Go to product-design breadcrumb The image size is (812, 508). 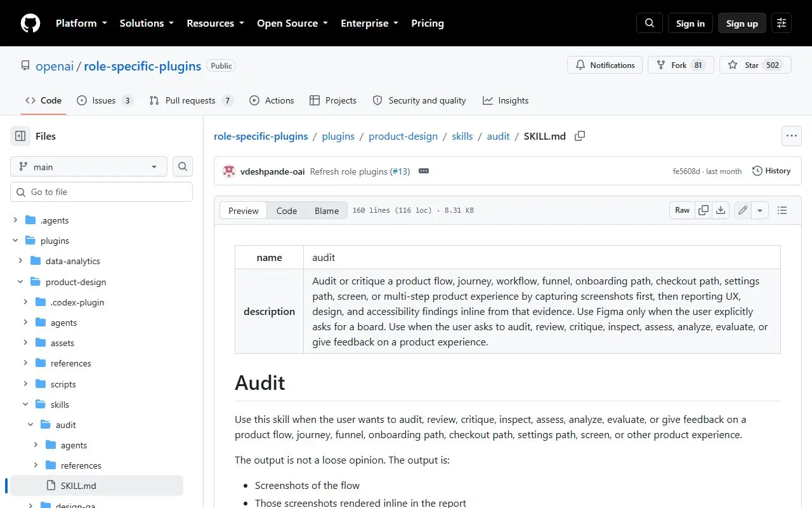coord(403,136)
